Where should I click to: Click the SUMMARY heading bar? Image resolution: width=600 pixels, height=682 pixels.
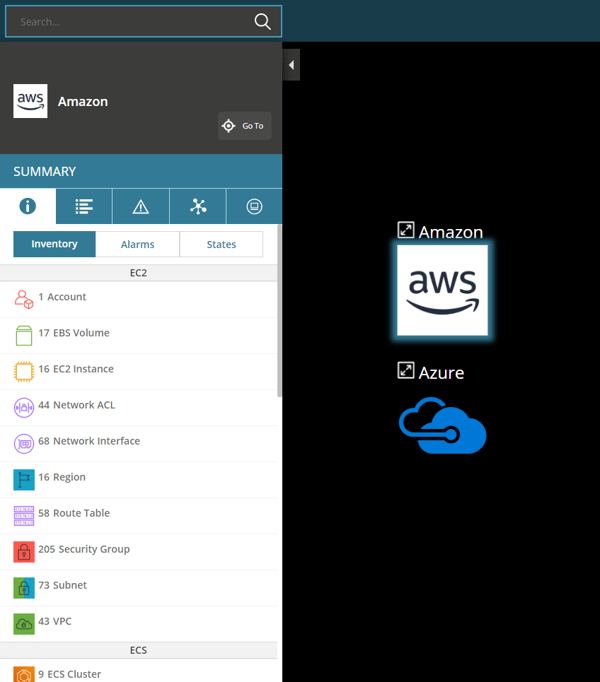141,171
